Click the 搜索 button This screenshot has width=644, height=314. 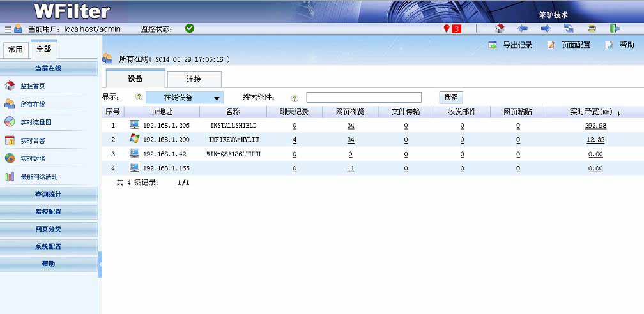(450, 97)
